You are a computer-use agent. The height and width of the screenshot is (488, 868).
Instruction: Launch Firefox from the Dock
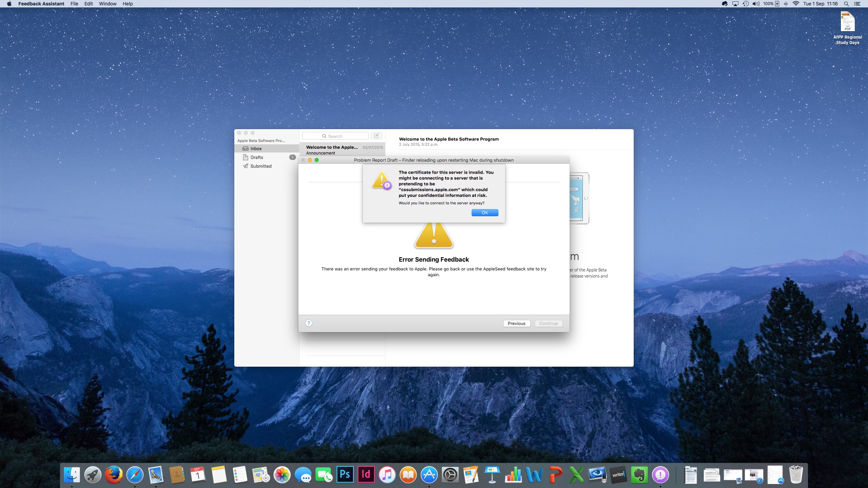(x=114, y=474)
